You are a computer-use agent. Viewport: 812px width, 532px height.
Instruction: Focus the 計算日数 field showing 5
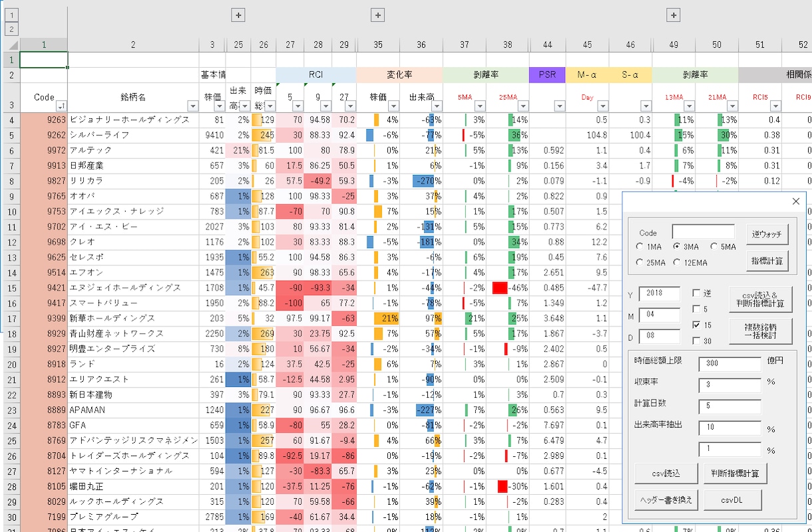point(729,406)
